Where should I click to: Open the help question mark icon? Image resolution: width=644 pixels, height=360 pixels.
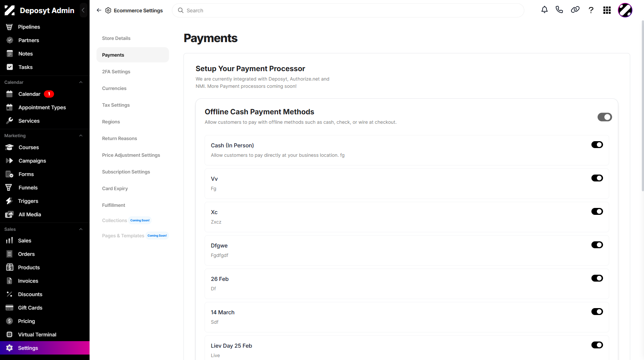(x=591, y=10)
